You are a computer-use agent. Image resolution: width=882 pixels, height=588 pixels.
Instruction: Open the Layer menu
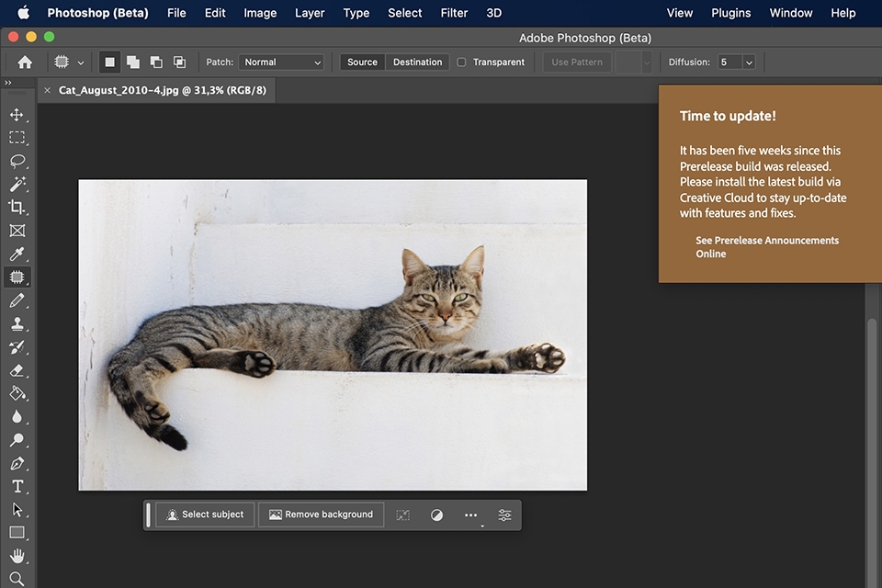tap(310, 13)
